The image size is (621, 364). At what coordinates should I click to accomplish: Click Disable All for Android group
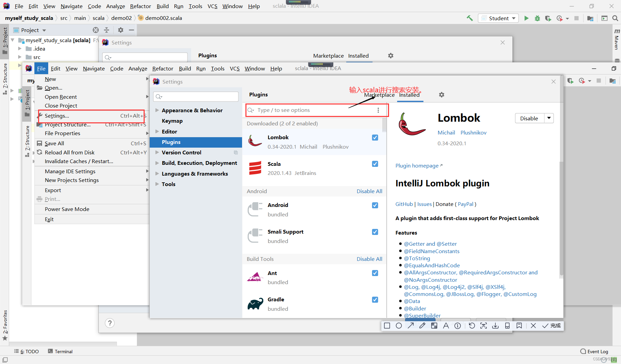369,191
